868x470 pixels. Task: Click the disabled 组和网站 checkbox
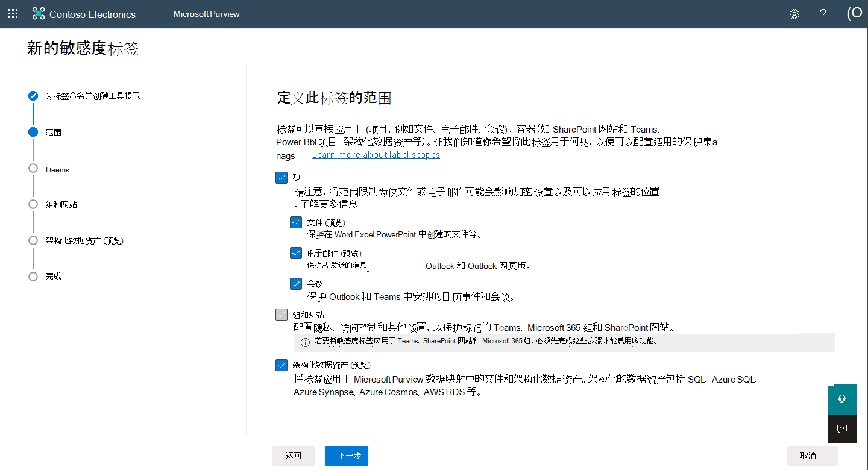coord(281,315)
